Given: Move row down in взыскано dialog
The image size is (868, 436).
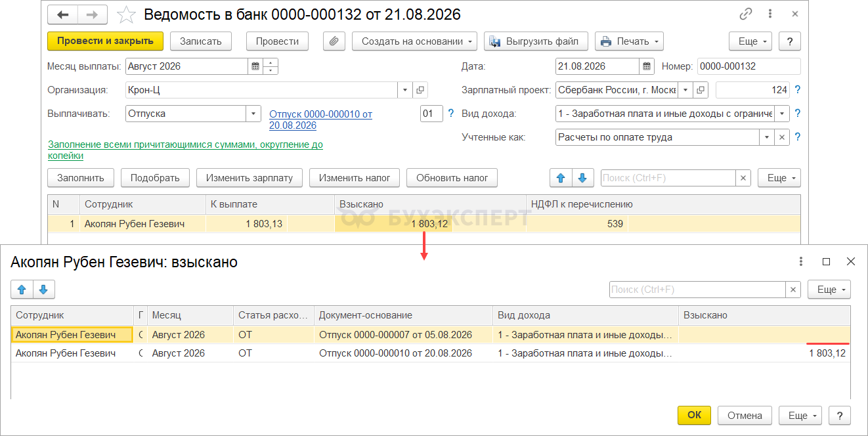Looking at the screenshot, I should [43, 289].
